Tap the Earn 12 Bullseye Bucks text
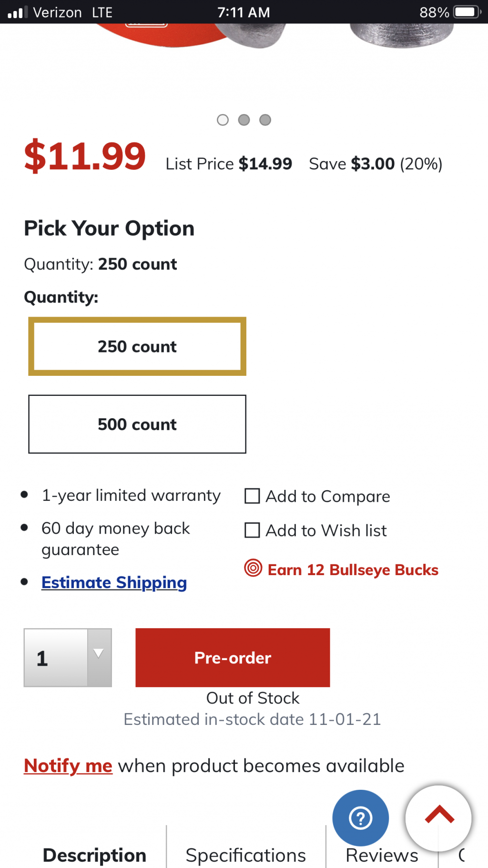 pos(353,570)
